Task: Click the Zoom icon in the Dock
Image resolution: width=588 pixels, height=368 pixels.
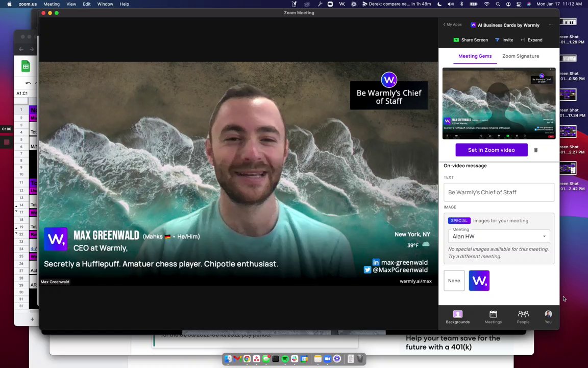Action: [327, 359]
